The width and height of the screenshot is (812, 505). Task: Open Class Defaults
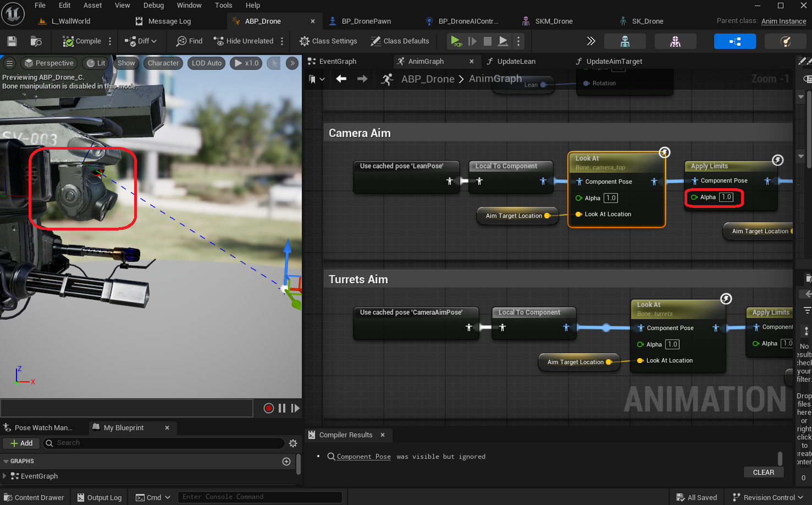400,41
